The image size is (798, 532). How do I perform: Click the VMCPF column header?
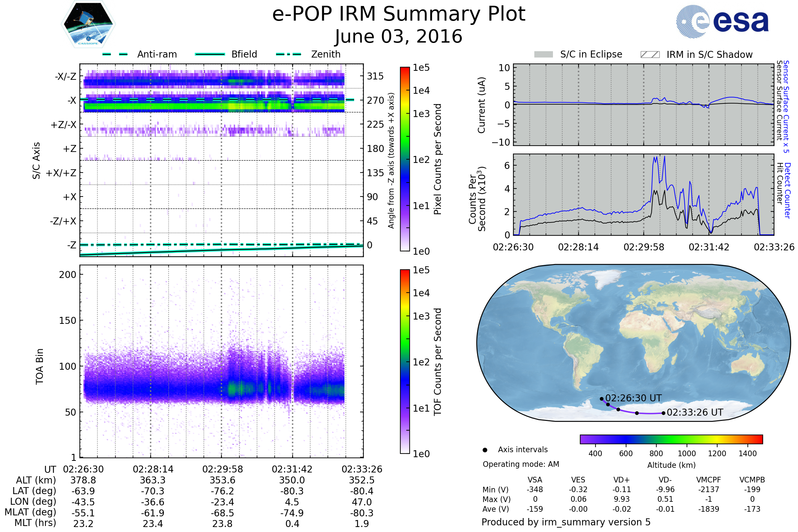click(709, 480)
